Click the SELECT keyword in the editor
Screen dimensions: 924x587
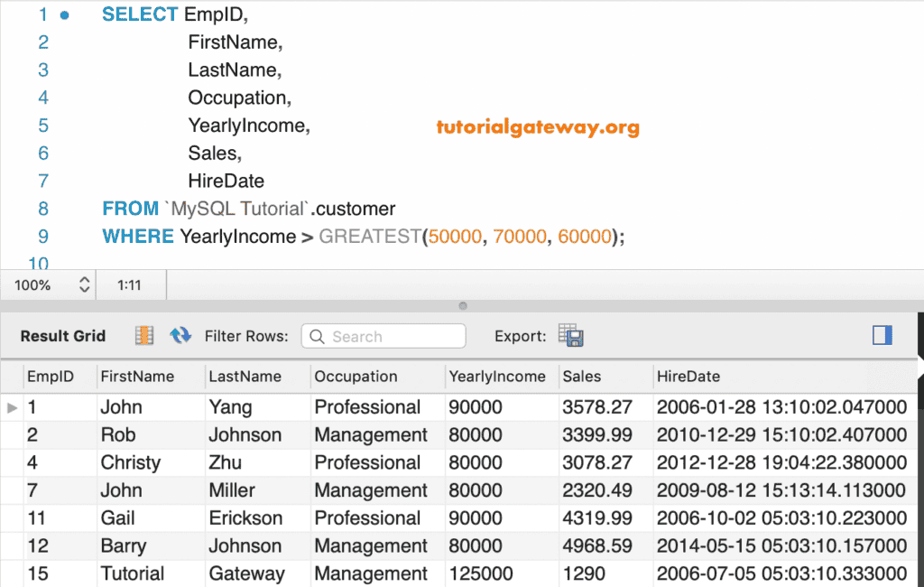pyautogui.click(x=140, y=14)
